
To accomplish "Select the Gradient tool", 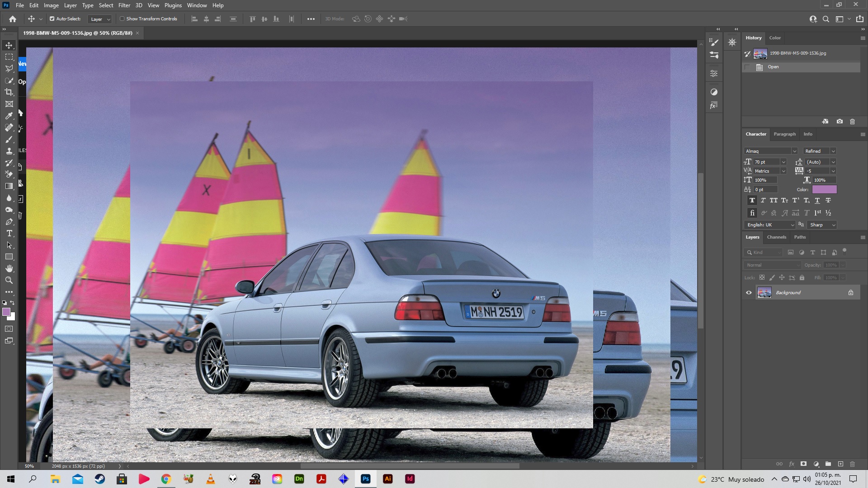I will point(9,186).
